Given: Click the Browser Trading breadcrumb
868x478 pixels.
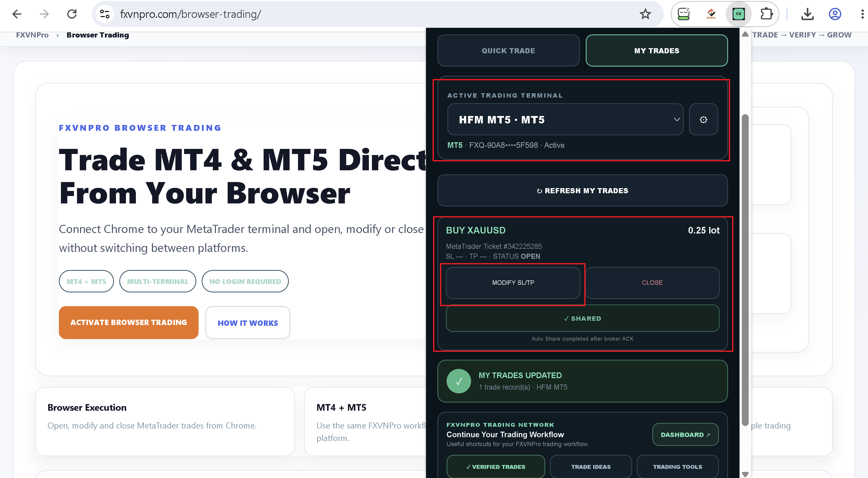Looking at the screenshot, I should point(98,35).
